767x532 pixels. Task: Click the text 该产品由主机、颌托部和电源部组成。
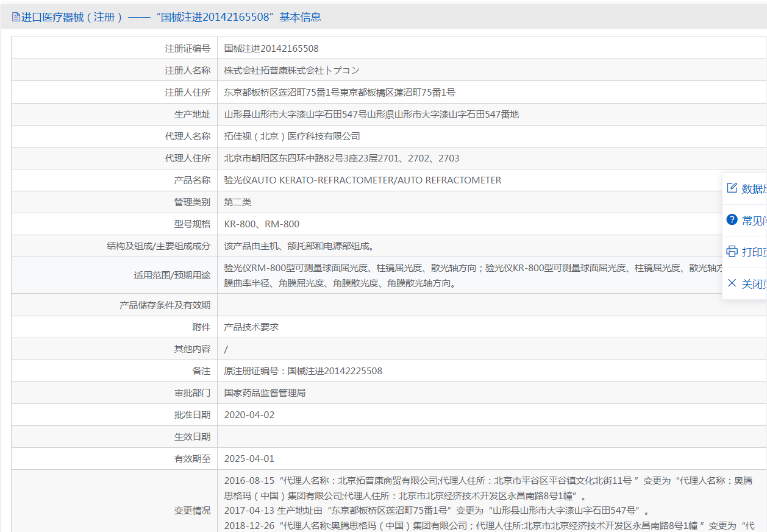299,246
